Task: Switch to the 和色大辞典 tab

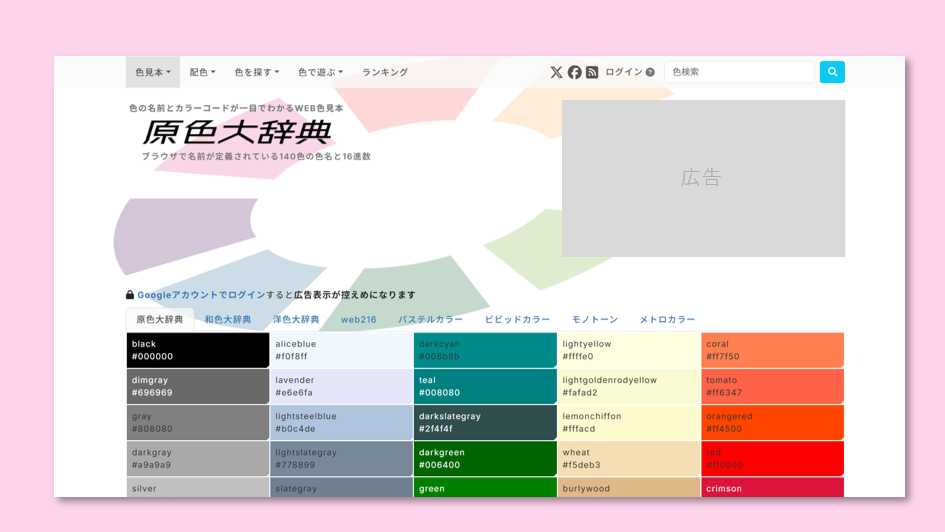Action: 228,319
